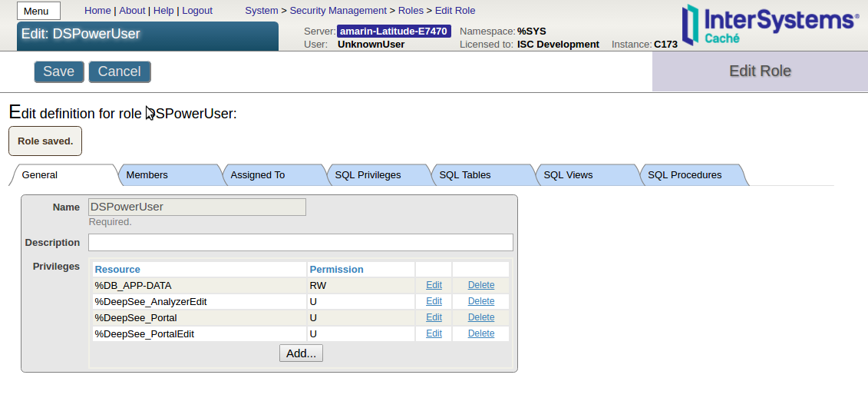868x398 pixels.
Task: Select the SQL Privileges tab
Action: click(x=368, y=175)
